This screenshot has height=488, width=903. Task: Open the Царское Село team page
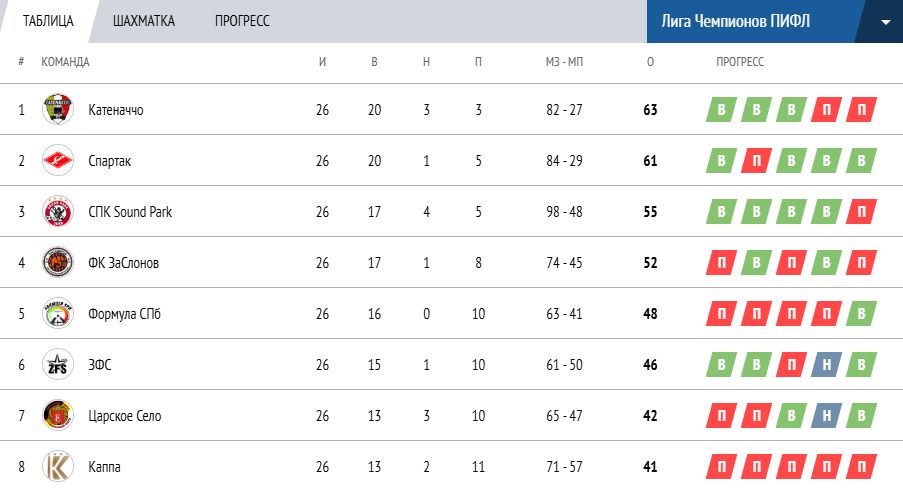(124, 417)
